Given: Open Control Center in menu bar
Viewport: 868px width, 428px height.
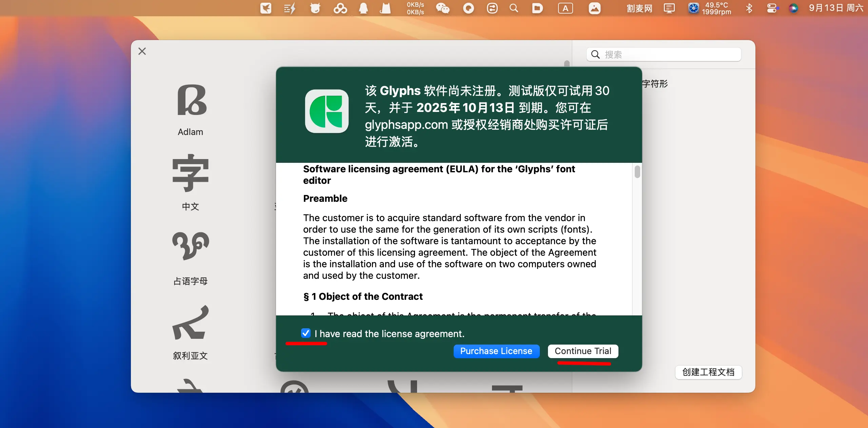Looking at the screenshot, I should [772, 8].
